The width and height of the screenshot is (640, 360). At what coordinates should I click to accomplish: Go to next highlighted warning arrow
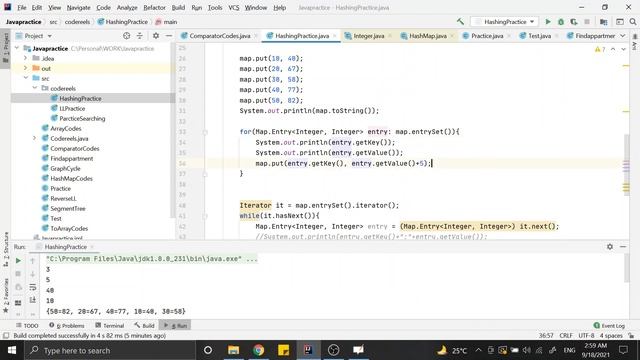click(623, 49)
